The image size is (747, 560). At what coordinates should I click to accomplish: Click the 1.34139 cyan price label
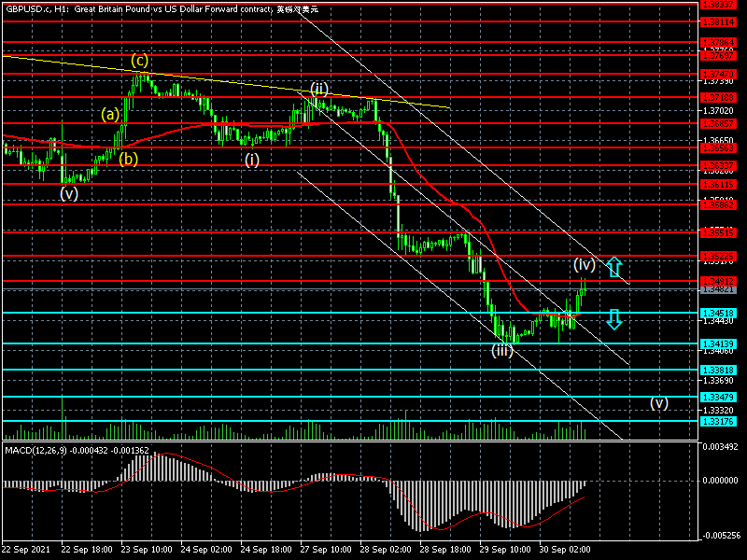click(719, 343)
